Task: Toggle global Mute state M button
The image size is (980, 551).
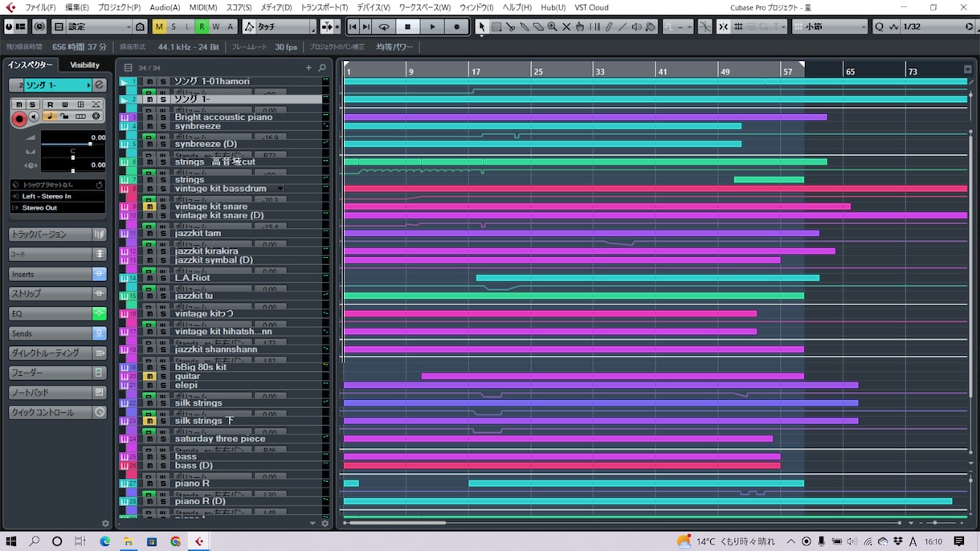Action: (159, 27)
